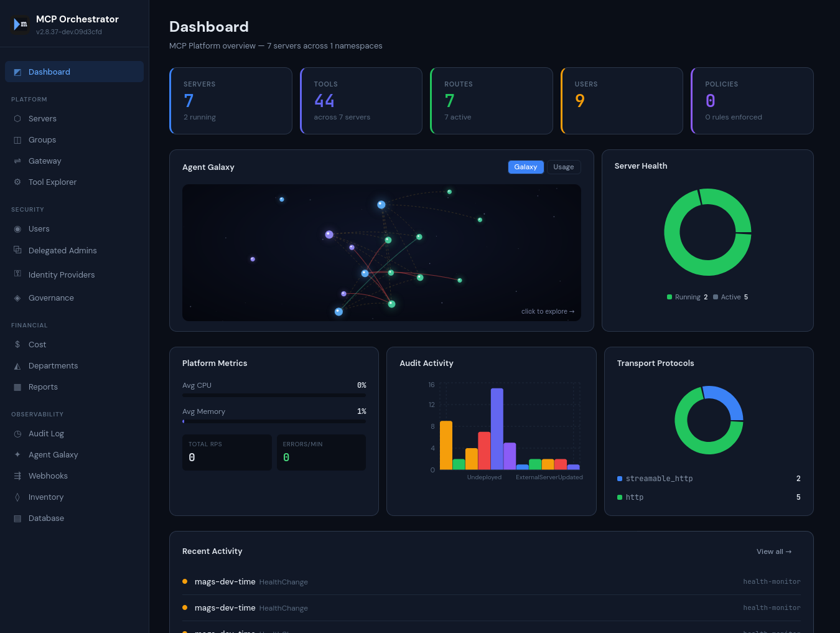
Task: Click the Identity Providers key icon
Action: [x=17, y=274]
